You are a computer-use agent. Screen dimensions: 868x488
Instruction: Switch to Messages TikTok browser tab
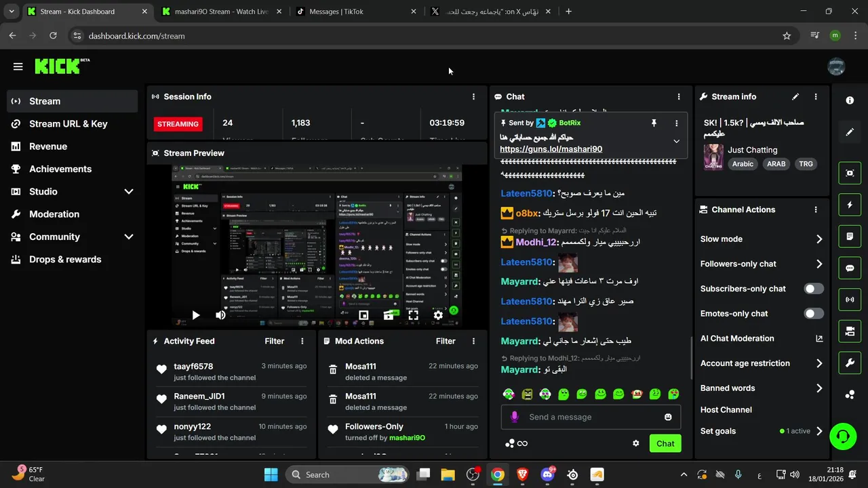click(x=357, y=12)
